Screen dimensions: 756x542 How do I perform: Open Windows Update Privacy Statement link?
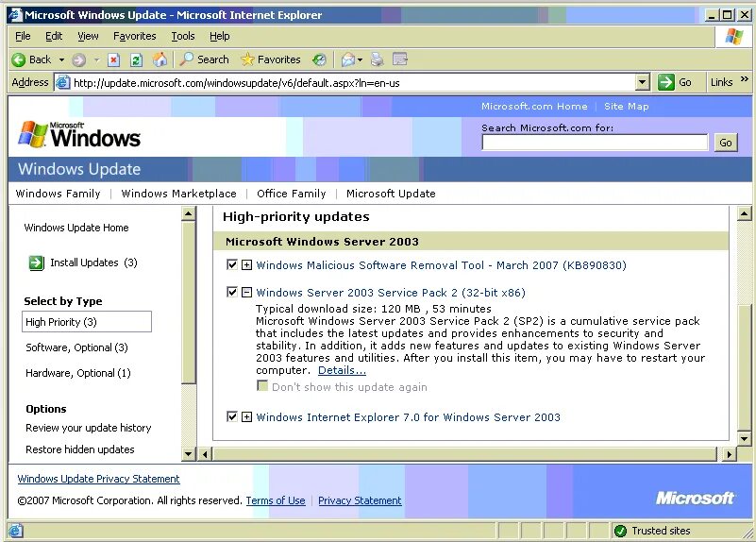[x=98, y=479]
